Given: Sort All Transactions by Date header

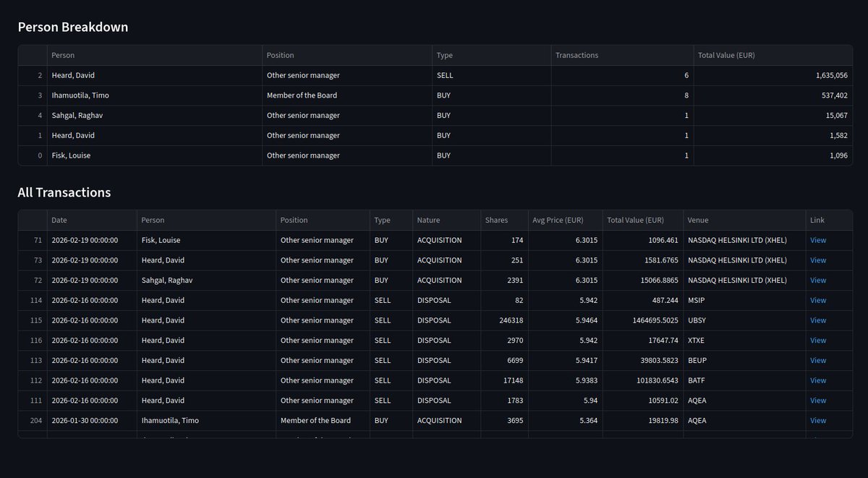Looking at the screenshot, I should tap(92, 221).
